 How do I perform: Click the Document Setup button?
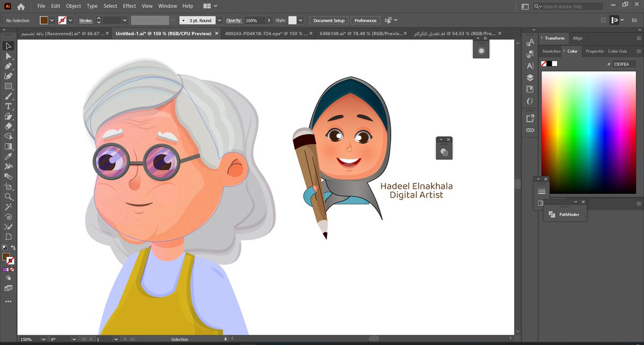click(x=329, y=20)
